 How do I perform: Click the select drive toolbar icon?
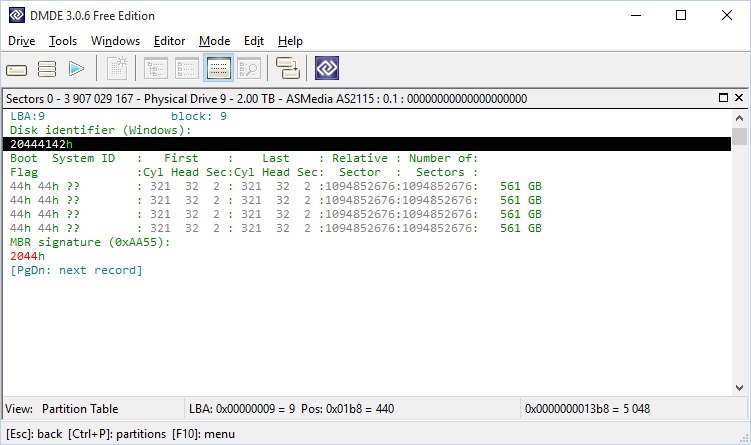(x=17, y=70)
